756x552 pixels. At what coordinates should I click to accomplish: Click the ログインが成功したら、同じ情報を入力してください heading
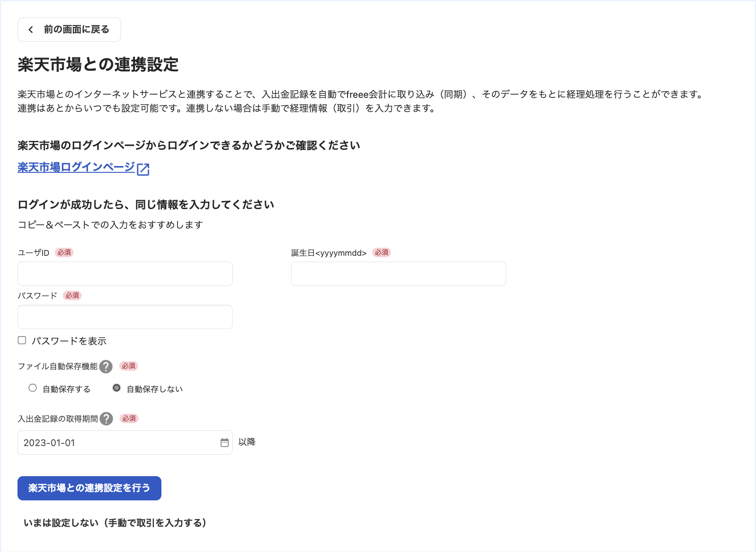point(146,205)
